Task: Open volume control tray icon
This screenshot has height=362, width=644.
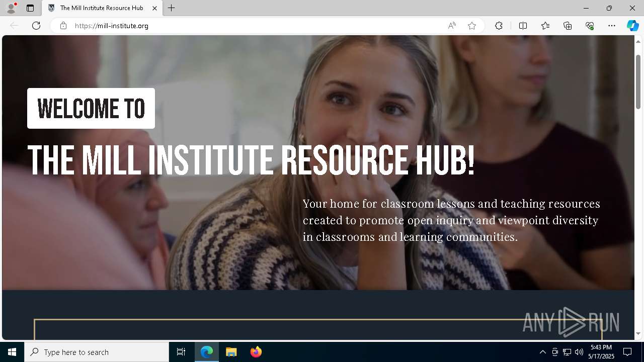Action: click(x=579, y=352)
